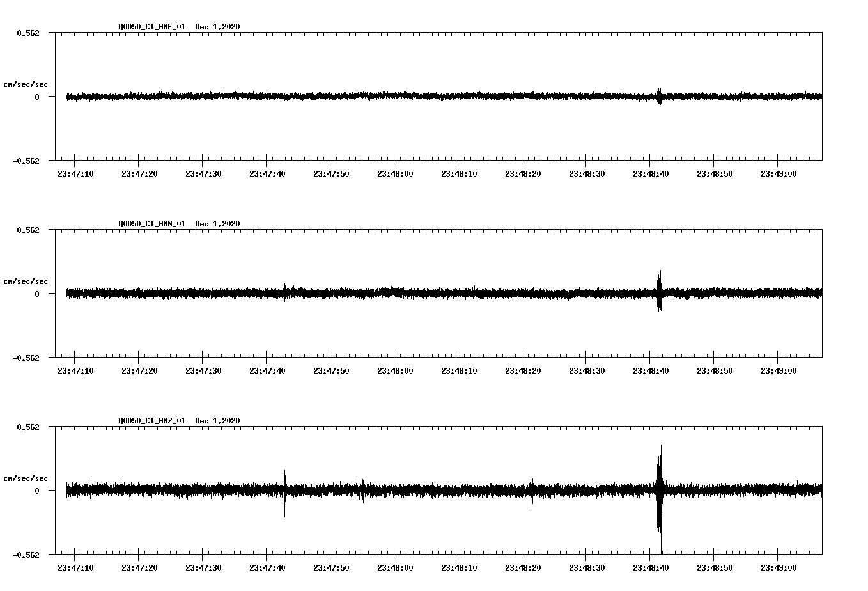The image size is (868, 591).
Task: Click the narrow spike near 23:47:42 on HNZ
Action: coord(285,492)
